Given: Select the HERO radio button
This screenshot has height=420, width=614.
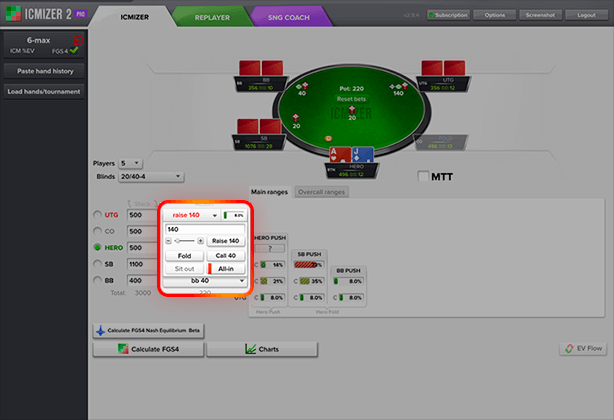Looking at the screenshot, I should (x=97, y=247).
